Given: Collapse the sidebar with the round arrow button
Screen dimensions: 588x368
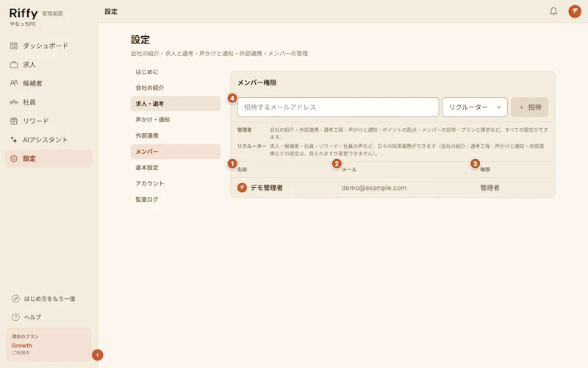Looking at the screenshot, I should tap(98, 355).
